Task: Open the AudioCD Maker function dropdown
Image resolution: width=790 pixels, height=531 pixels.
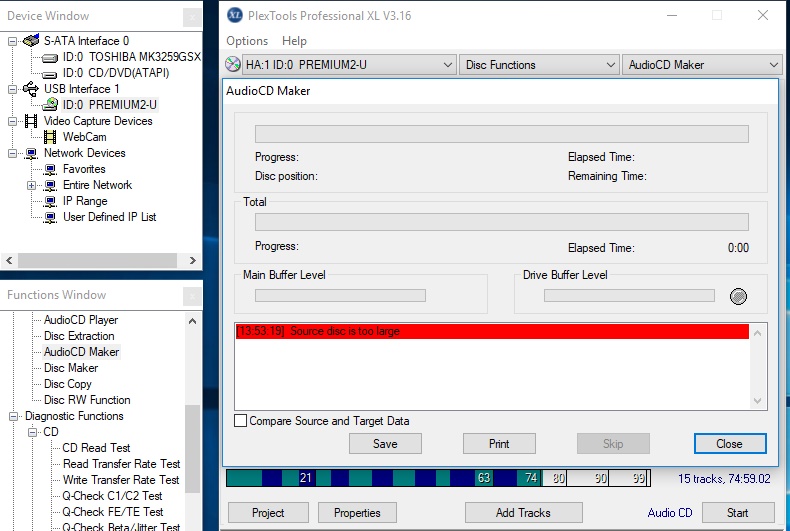Action: pos(702,64)
